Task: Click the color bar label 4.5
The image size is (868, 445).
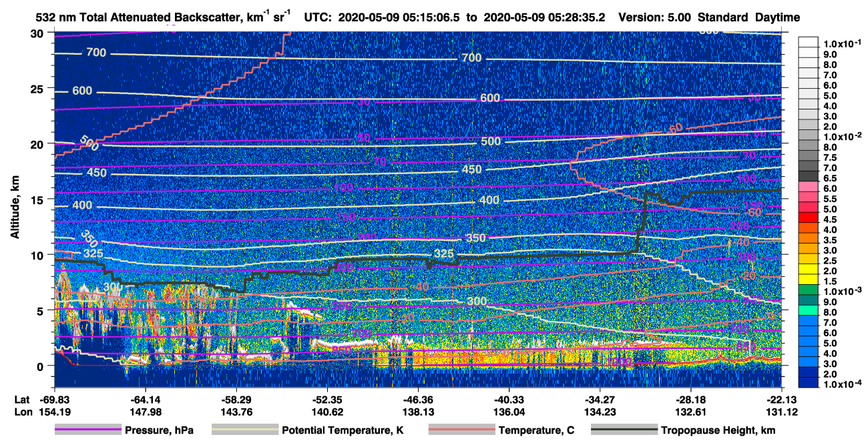Action: tap(831, 219)
